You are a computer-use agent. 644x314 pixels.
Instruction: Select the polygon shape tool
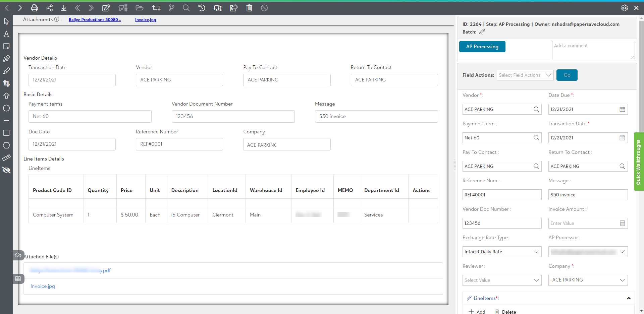point(6,145)
